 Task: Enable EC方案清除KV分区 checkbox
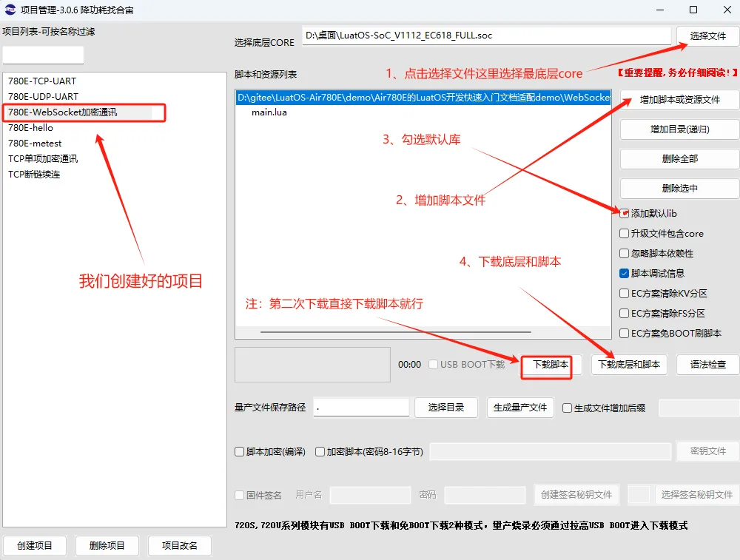[x=624, y=294]
